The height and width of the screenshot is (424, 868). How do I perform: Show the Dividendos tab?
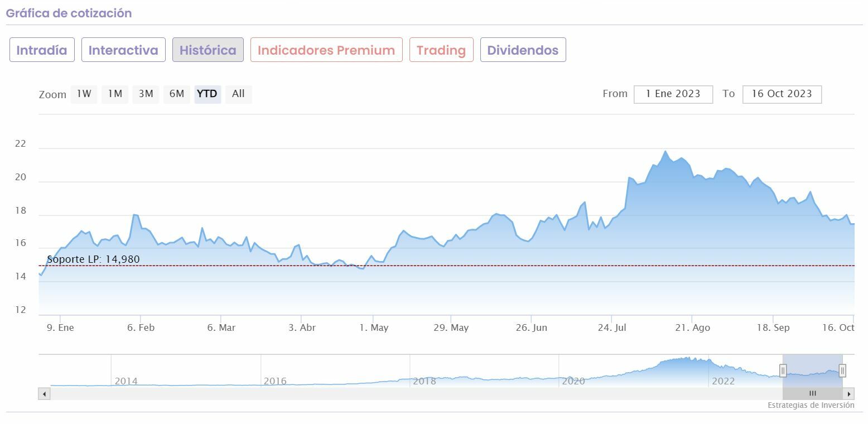click(523, 50)
